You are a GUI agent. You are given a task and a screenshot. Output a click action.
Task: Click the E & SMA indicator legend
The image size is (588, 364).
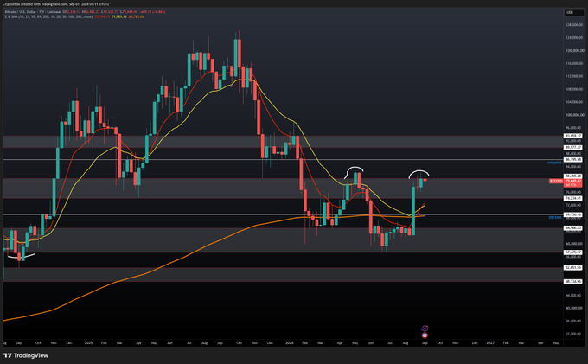coord(48,16)
